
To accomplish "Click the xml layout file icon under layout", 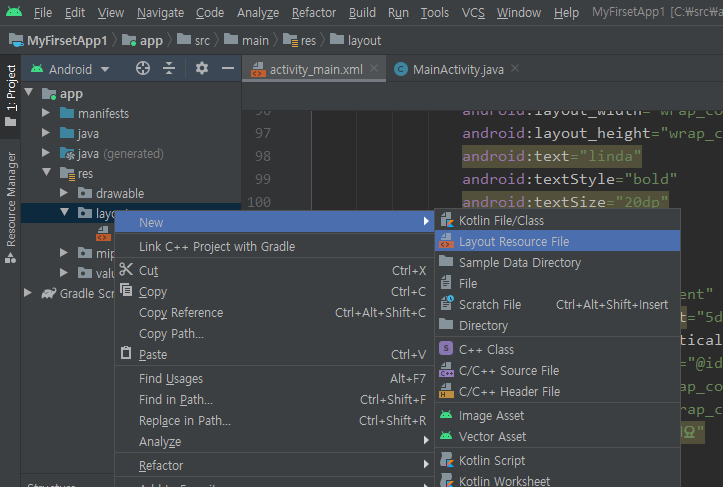I will tap(103, 234).
